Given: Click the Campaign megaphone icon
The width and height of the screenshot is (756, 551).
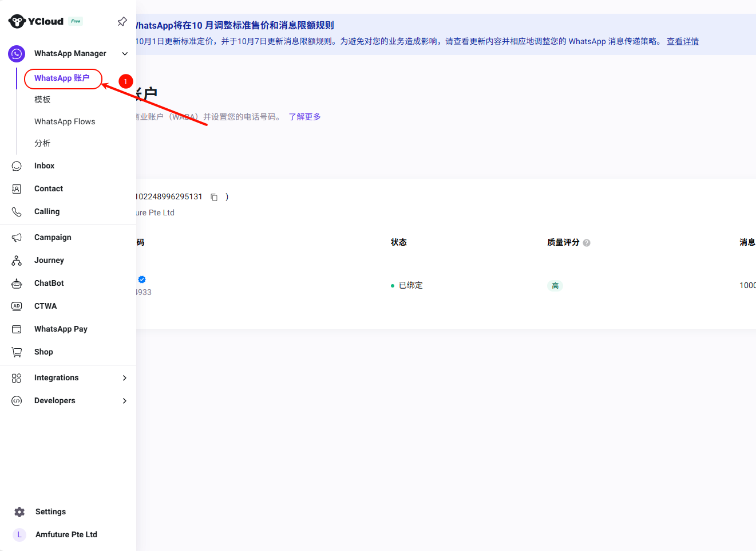Looking at the screenshot, I should 17,238.
